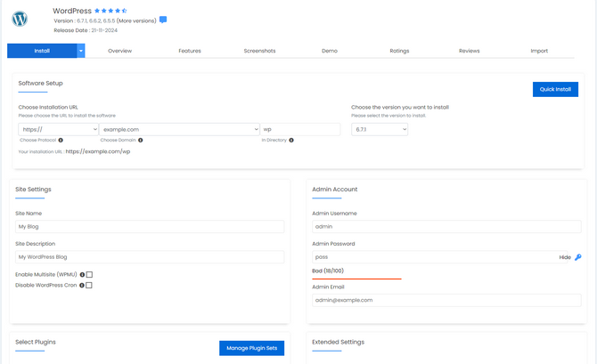Click the Choose Protocol info icon

pyautogui.click(x=61, y=140)
